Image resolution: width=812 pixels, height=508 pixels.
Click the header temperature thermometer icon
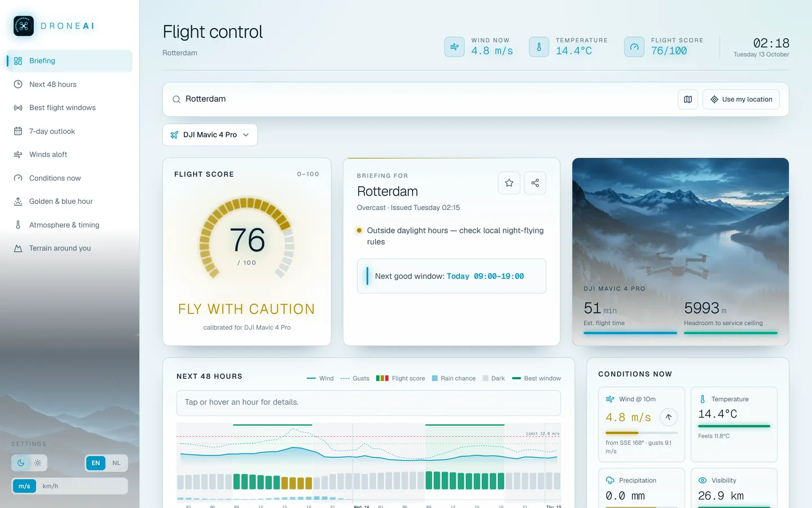[539, 47]
